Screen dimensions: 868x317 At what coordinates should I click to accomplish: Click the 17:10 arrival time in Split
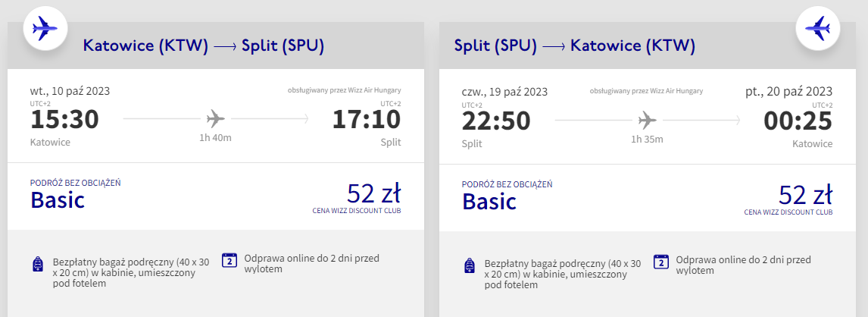click(367, 120)
